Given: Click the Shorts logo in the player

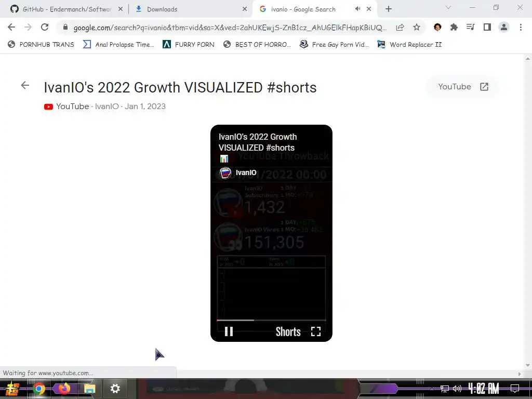Looking at the screenshot, I should tap(288, 332).
